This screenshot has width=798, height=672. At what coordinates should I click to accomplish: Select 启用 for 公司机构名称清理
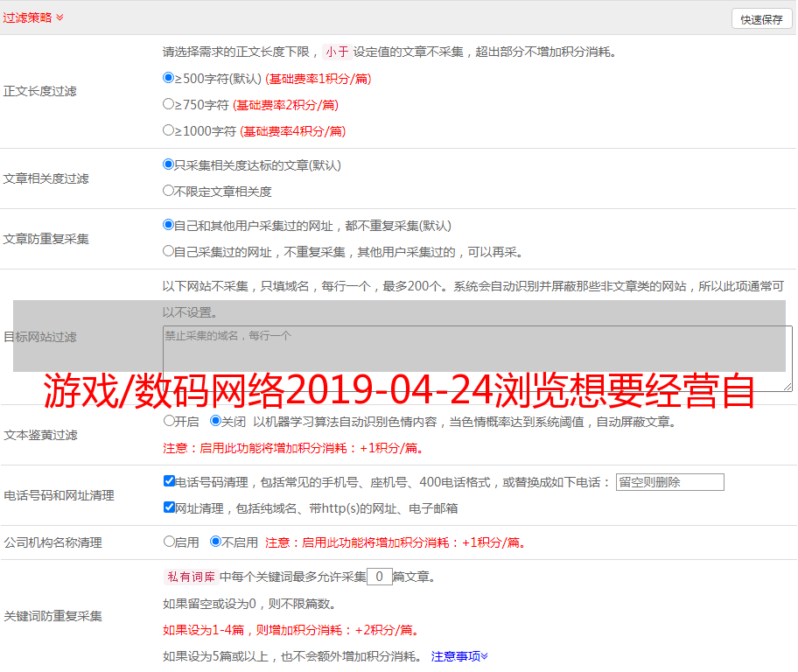click(x=169, y=542)
